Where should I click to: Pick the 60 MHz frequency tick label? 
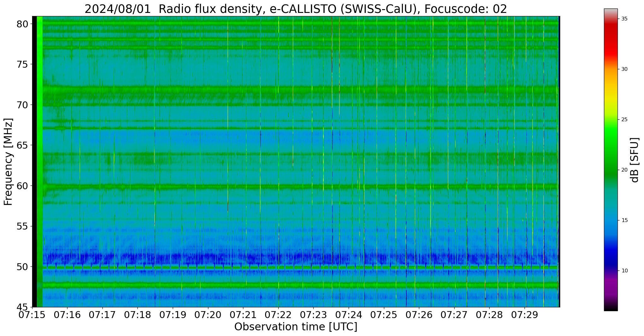point(22,186)
